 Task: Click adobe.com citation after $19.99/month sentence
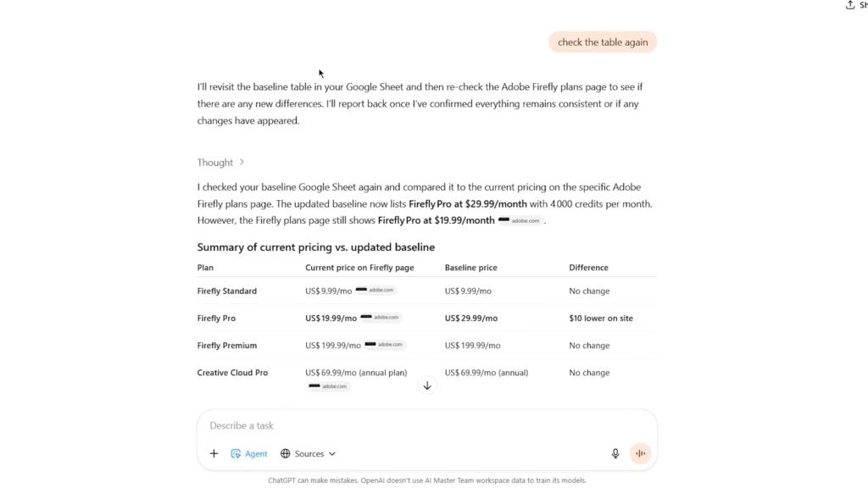520,220
